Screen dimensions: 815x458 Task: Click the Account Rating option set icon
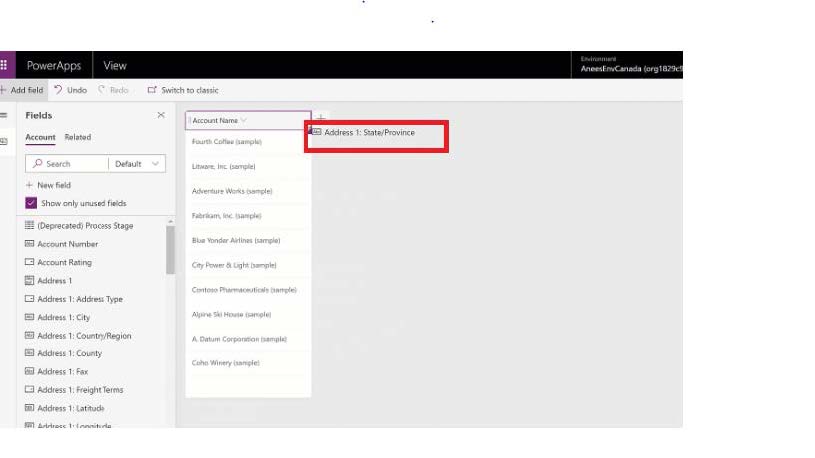[30, 262]
